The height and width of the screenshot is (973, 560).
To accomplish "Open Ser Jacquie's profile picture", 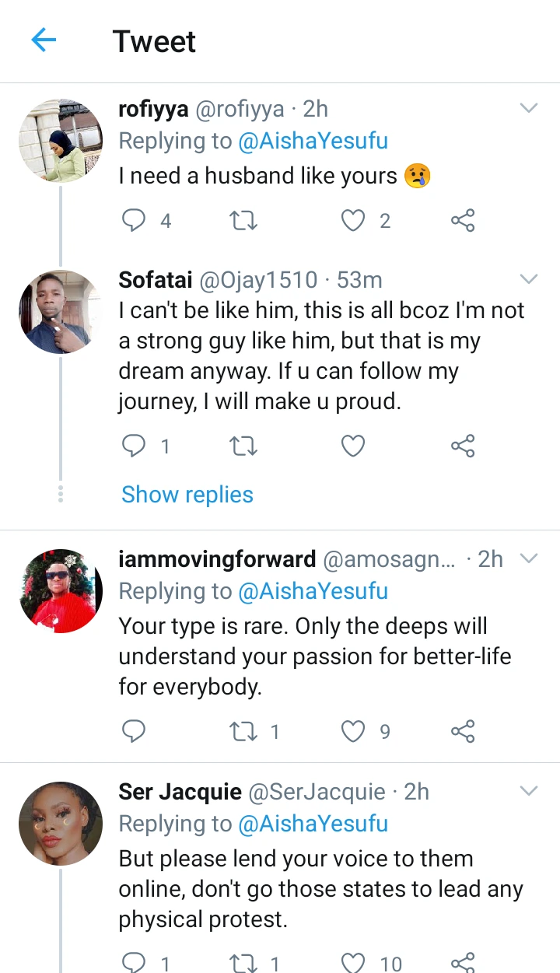I will (x=61, y=824).
